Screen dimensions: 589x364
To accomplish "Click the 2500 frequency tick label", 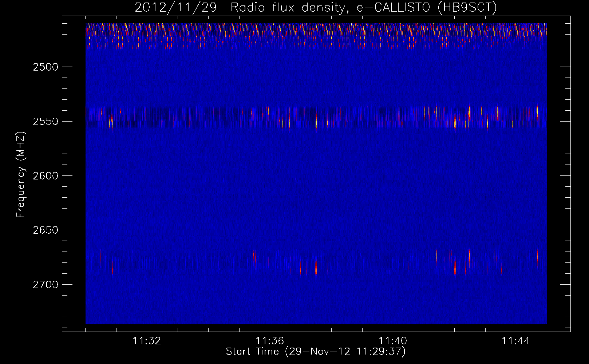I will pyautogui.click(x=45, y=67).
